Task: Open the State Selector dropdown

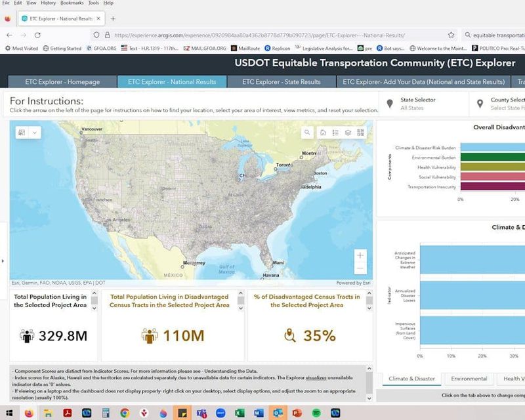Action: [x=423, y=104]
